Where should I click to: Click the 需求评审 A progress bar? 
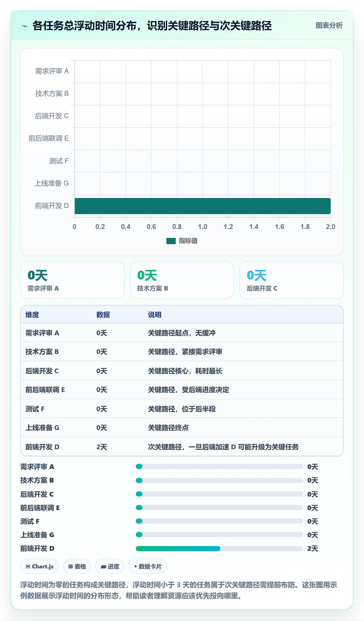point(219,466)
